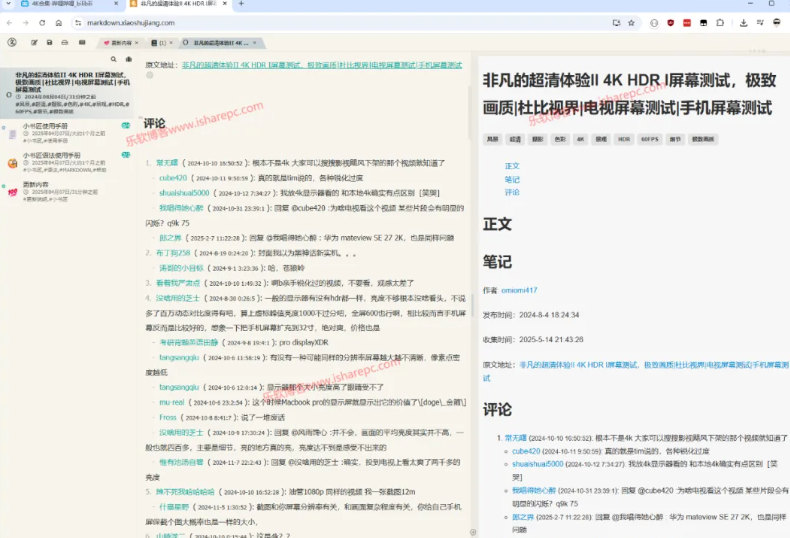Click the 4K tag chip in preview

tap(580, 139)
